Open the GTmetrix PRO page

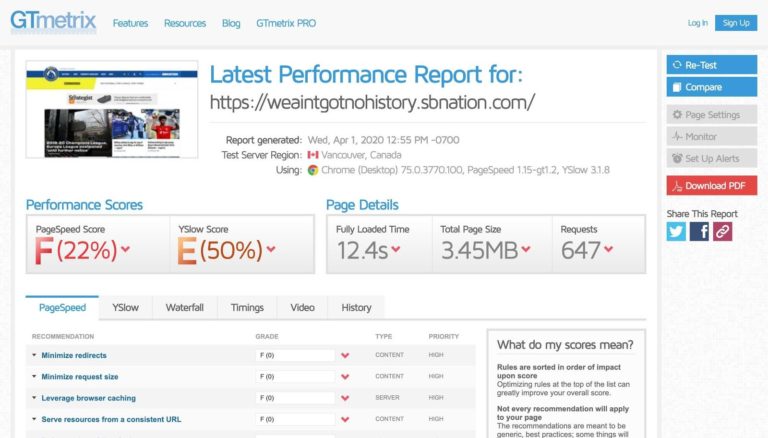[x=286, y=23]
